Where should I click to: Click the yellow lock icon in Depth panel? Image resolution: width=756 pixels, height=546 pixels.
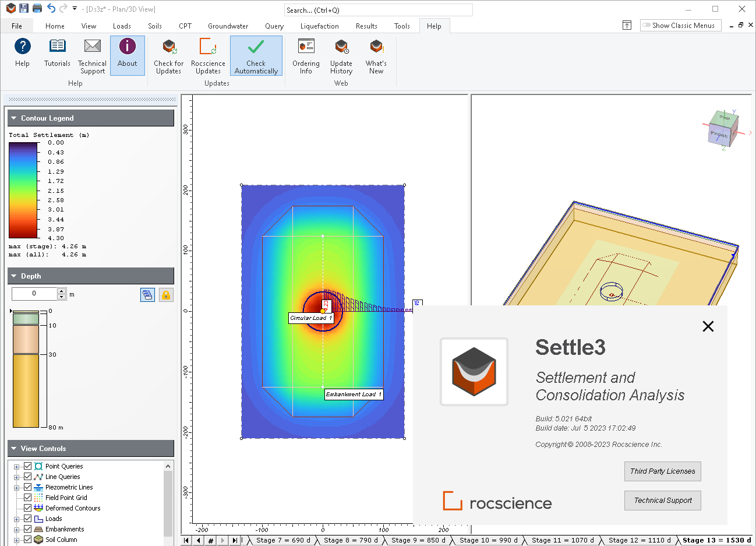coord(166,295)
